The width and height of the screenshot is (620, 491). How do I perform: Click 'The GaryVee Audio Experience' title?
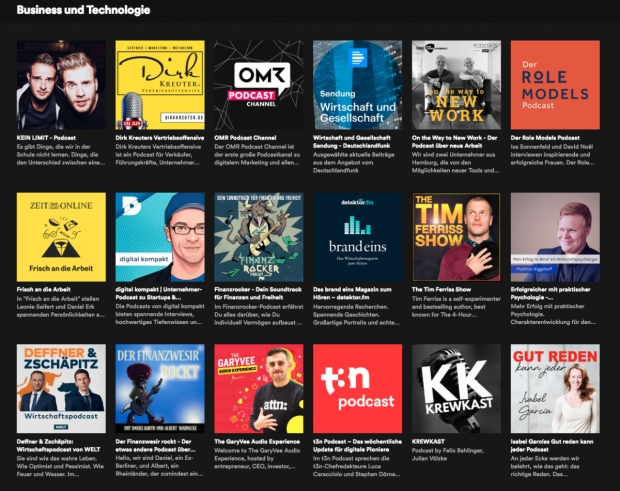point(257,442)
